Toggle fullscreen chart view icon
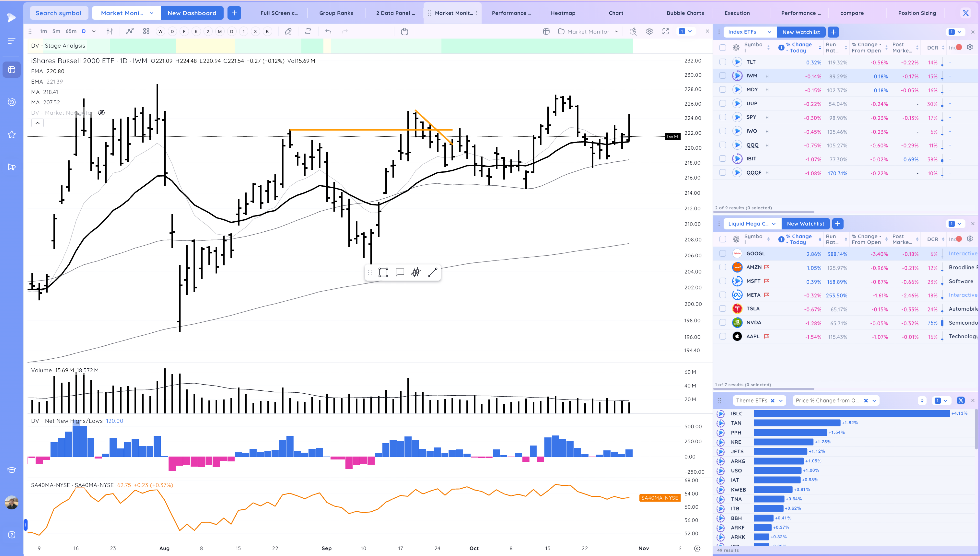This screenshot has height=556, width=980. click(x=666, y=31)
